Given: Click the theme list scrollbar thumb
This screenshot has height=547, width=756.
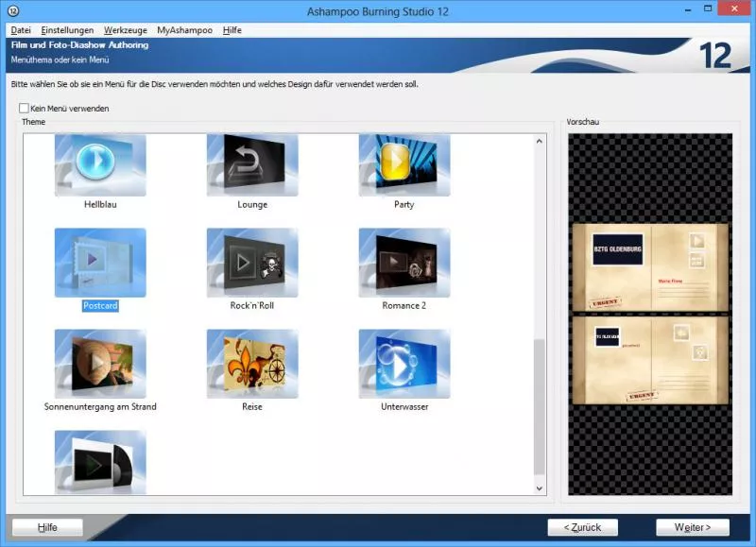Looking at the screenshot, I should coord(539,407).
